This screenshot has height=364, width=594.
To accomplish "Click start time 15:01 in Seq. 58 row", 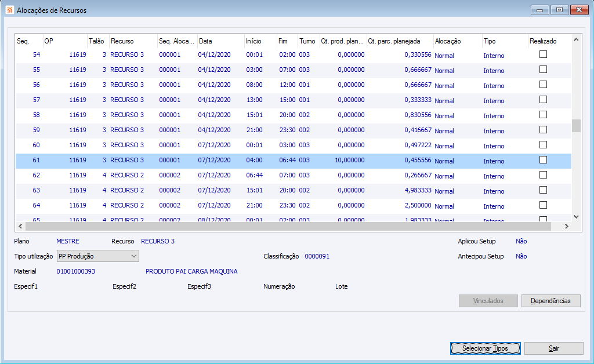I will 254,115.
